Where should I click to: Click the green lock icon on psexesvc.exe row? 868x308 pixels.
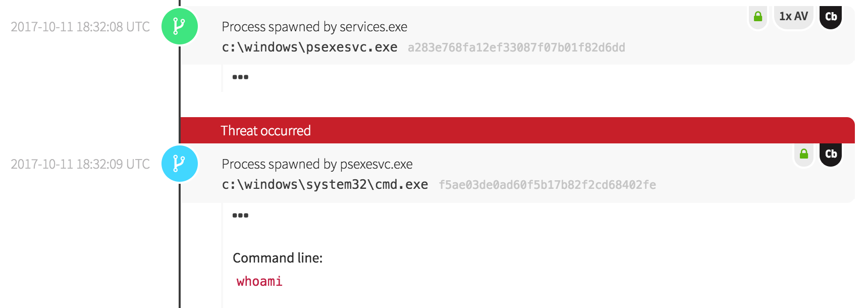(757, 17)
